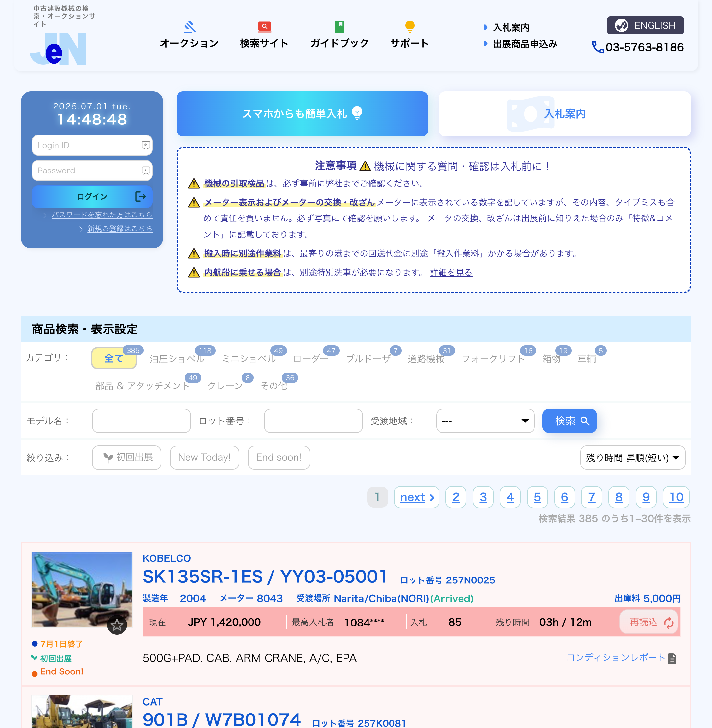
Task: Select the 油圧ショベル category
Action: point(177,359)
